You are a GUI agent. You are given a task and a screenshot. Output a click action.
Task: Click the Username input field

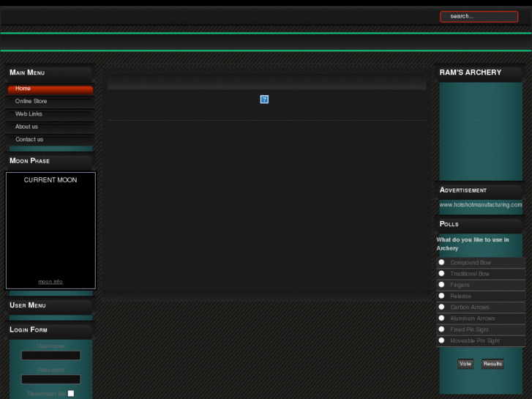tap(51, 356)
